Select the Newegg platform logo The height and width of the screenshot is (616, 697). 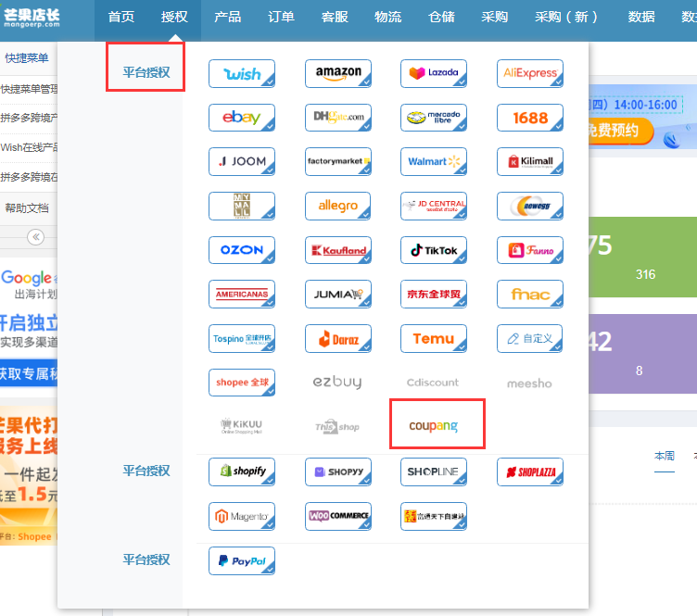pyautogui.click(x=530, y=206)
